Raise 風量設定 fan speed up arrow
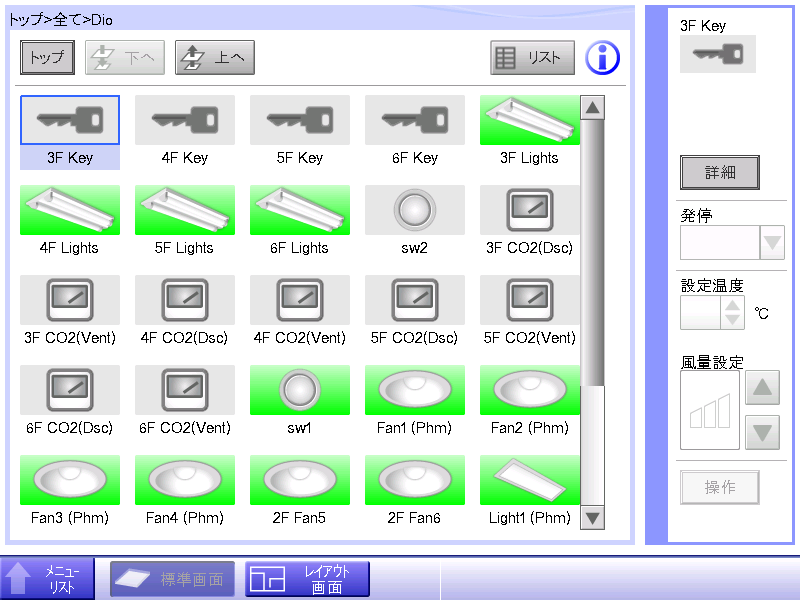800x600 pixels. (x=762, y=388)
